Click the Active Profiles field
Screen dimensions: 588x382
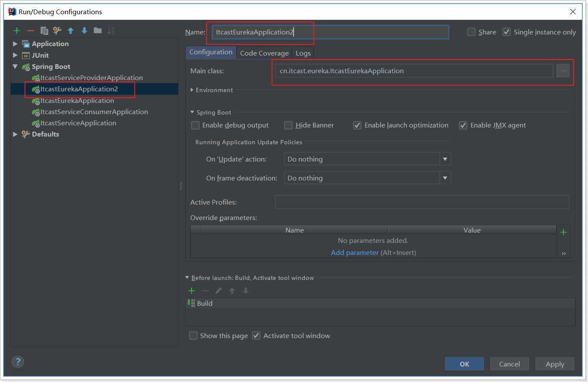(x=422, y=202)
